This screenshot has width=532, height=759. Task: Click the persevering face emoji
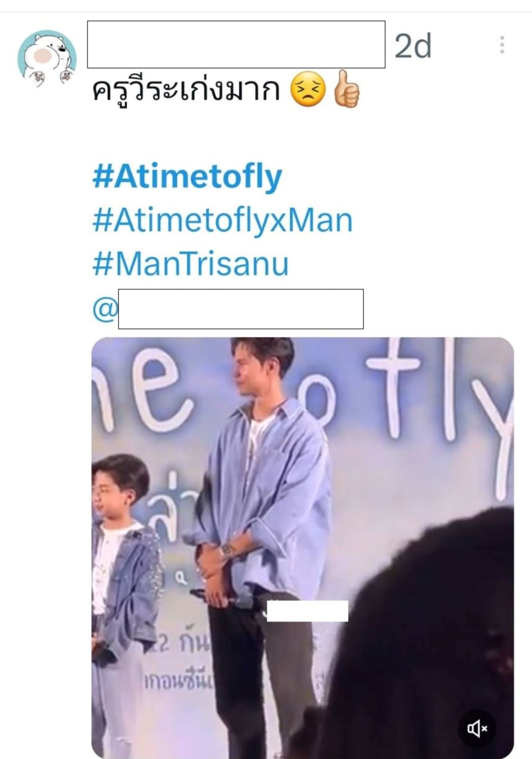[308, 90]
